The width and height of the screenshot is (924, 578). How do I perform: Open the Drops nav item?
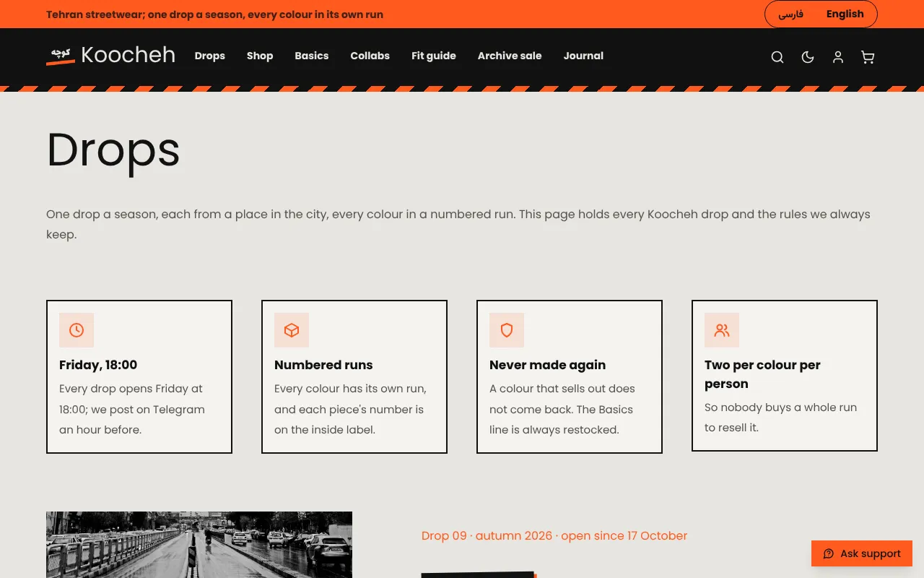(x=210, y=56)
